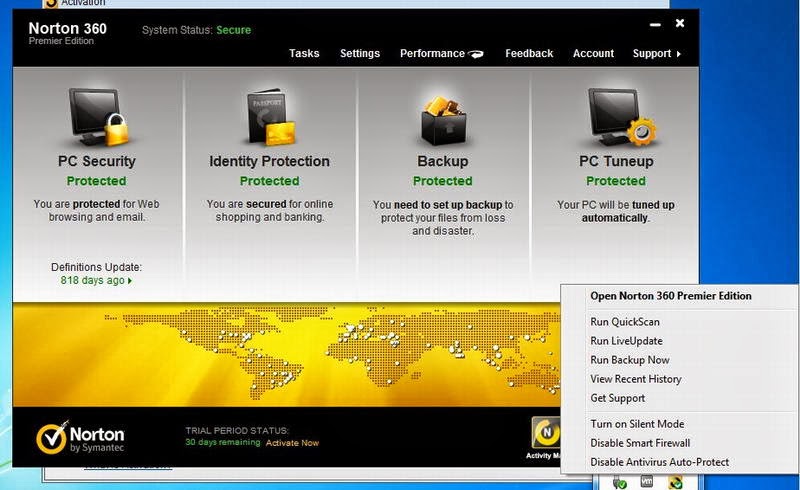
Task: Select Open Norton 360 Premier Edition
Action: coord(670,296)
